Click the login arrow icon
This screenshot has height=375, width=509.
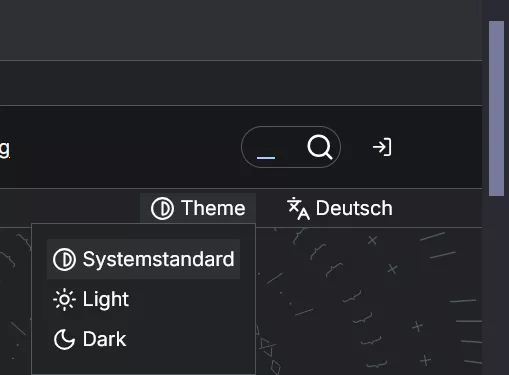click(382, 147)
